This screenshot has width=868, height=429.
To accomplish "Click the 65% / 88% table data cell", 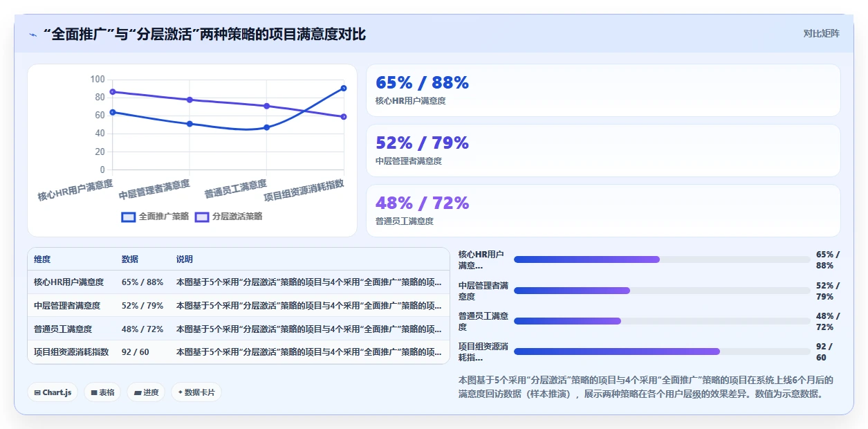I will point(142,282).
